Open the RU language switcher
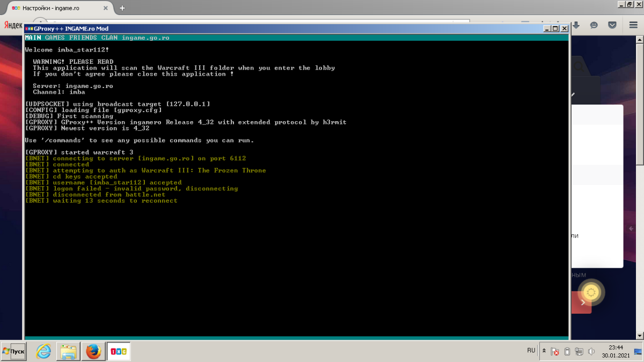The width and height of the screenshot is (644, 362). coord(531,350)
